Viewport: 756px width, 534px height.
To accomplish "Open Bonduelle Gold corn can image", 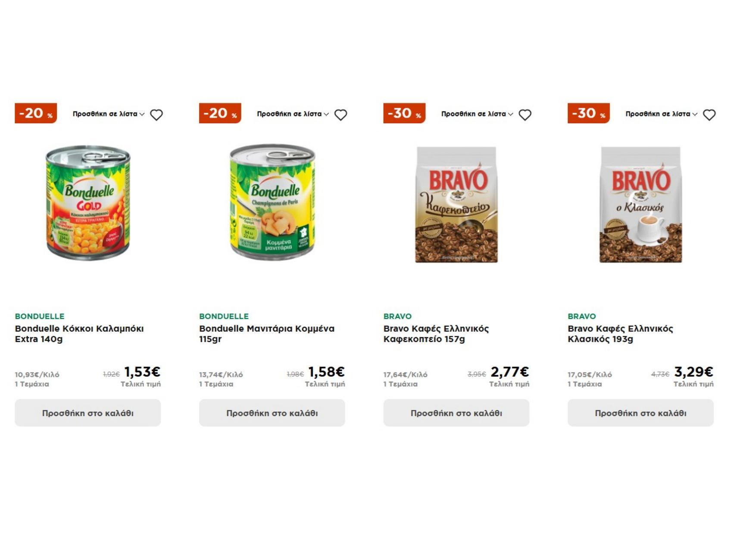I will pos(88,203).
